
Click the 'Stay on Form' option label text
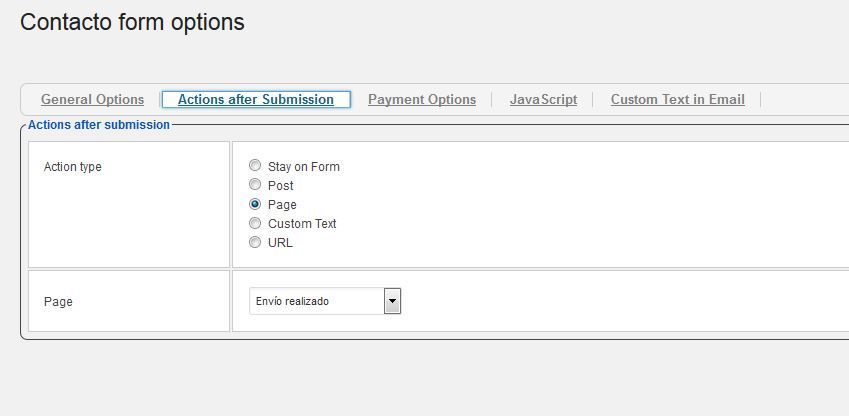pyautogui.click(x=304, y=166)
